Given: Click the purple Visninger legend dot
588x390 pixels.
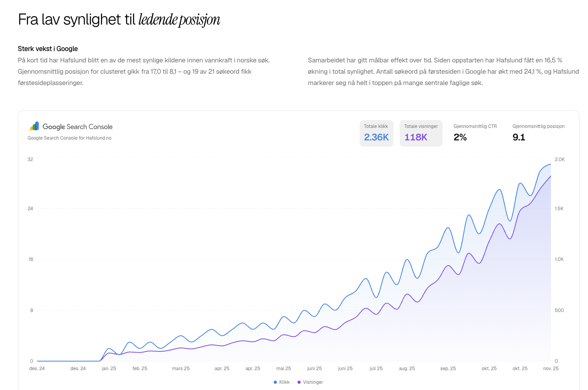Looking at the screenshot, I should tap(299, 382).
